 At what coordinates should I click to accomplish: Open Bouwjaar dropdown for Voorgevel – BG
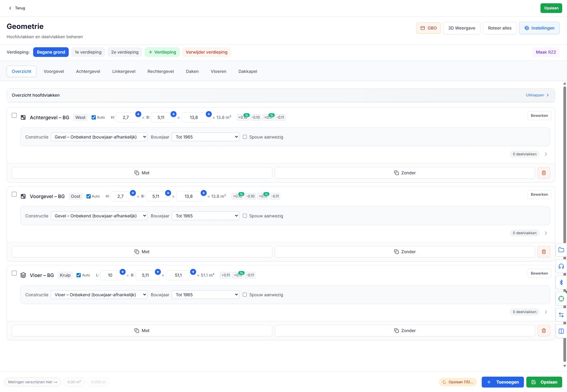205,216
